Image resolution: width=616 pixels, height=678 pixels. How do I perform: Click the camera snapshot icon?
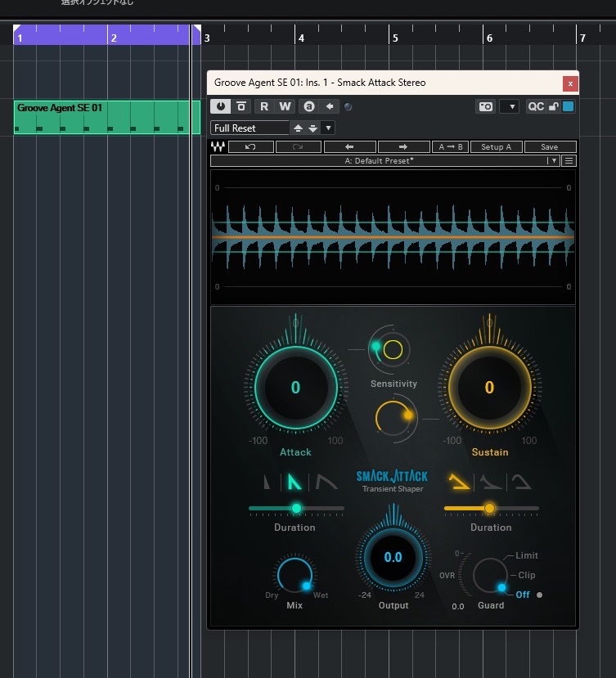(486, 106)
